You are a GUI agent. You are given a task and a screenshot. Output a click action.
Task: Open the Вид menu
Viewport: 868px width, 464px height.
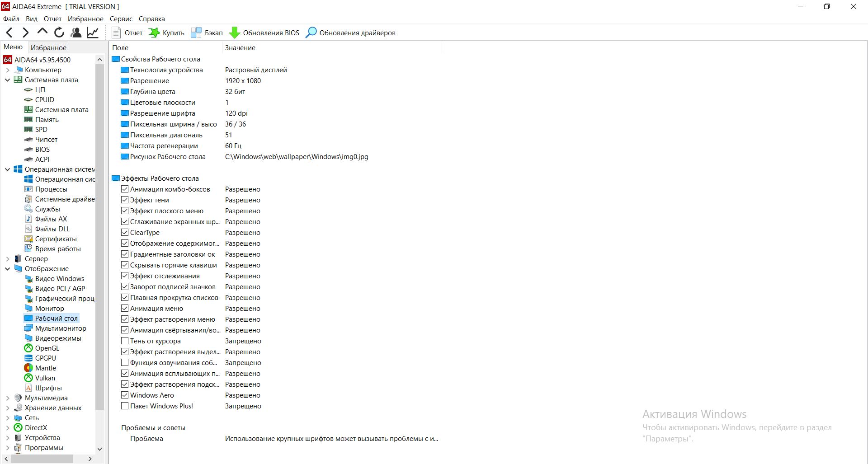tap(32, 19)
